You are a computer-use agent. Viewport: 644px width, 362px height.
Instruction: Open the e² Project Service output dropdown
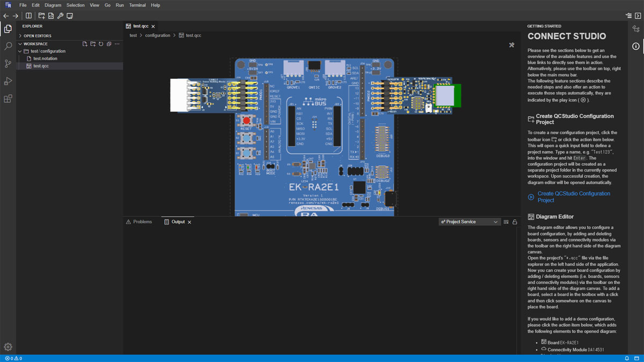(470, 222)
